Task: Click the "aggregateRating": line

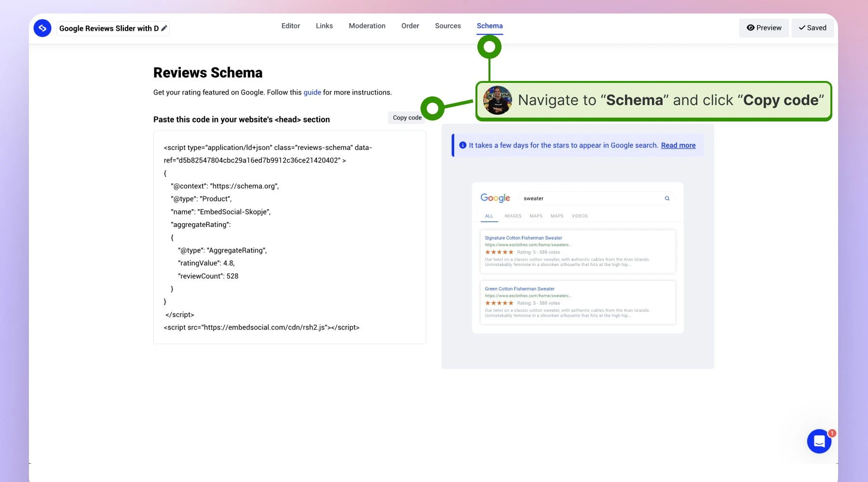Action: 201,225
